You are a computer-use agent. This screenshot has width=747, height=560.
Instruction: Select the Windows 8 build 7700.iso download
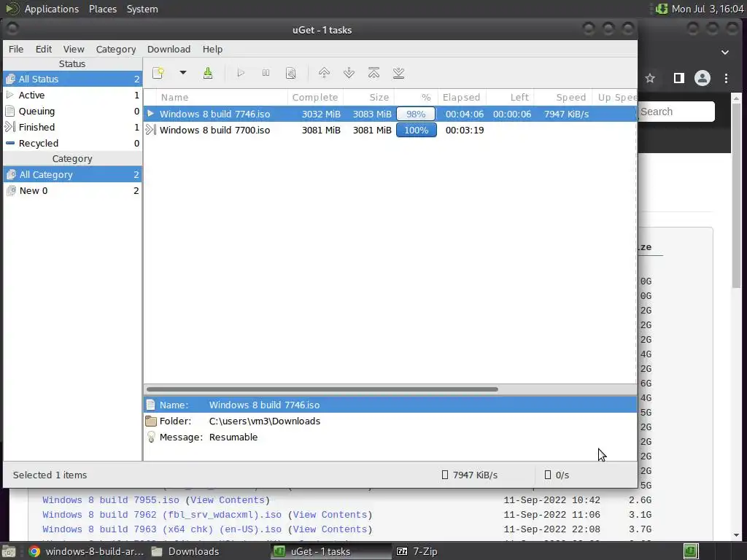coord(390,130)
